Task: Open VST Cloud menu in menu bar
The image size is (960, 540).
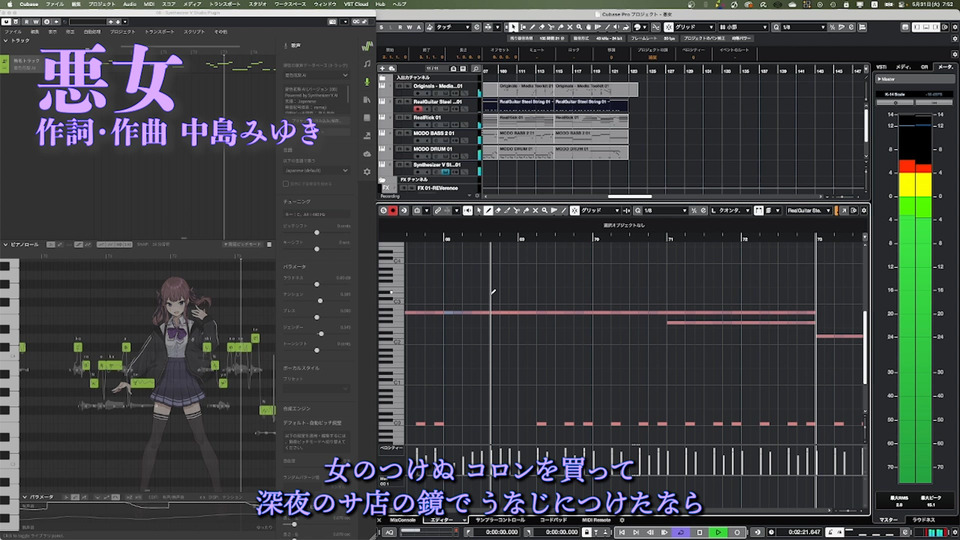Action: (x=356, y=4)
